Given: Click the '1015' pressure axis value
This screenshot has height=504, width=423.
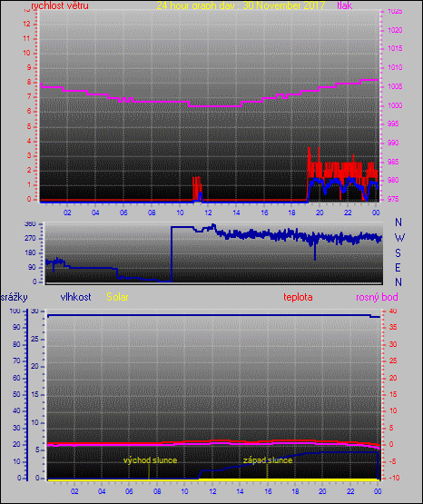Looking at the screenshot, I should click(395, 48).
